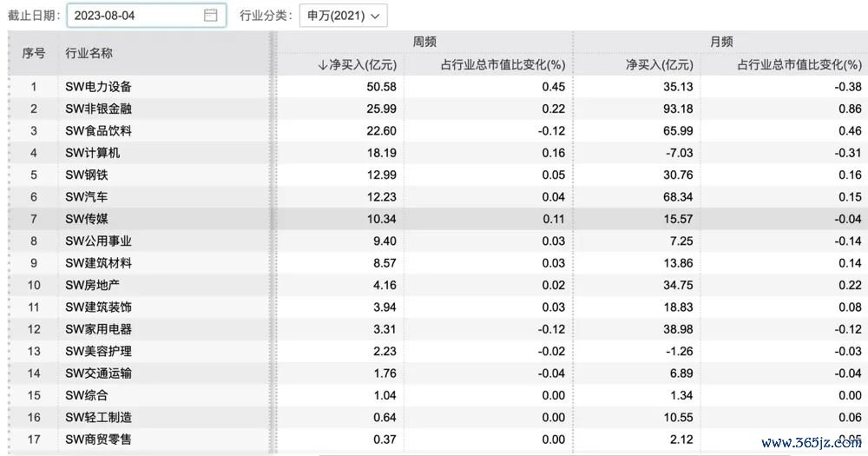Select the SW非银金融 industry row

click(99, 109)
